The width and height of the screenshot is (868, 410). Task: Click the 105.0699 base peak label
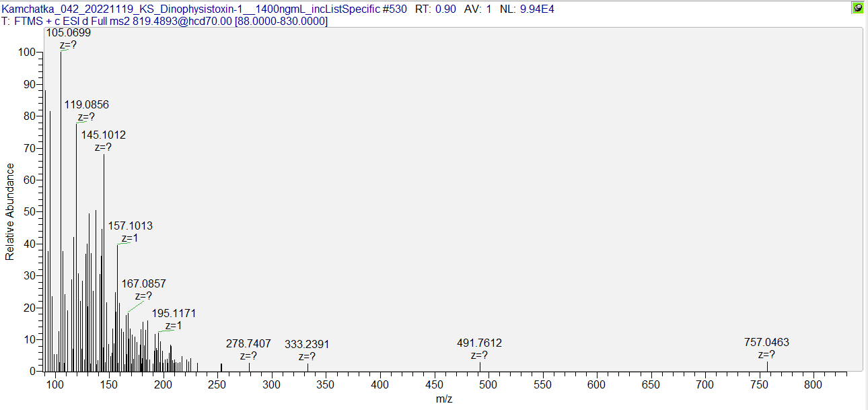click(68, 32)
